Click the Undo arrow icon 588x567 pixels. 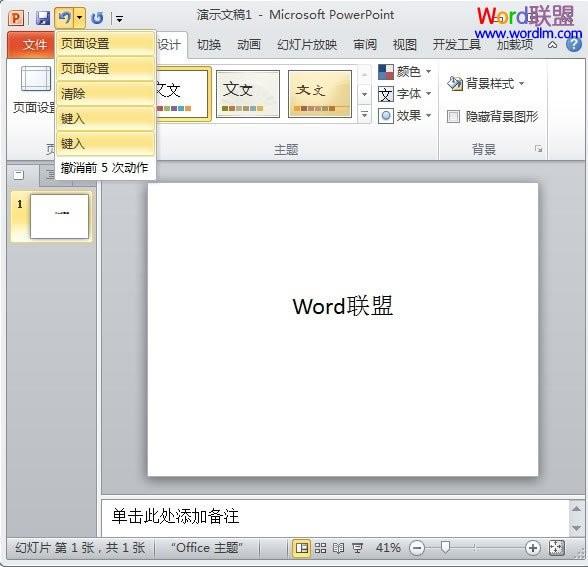(64, 18)
